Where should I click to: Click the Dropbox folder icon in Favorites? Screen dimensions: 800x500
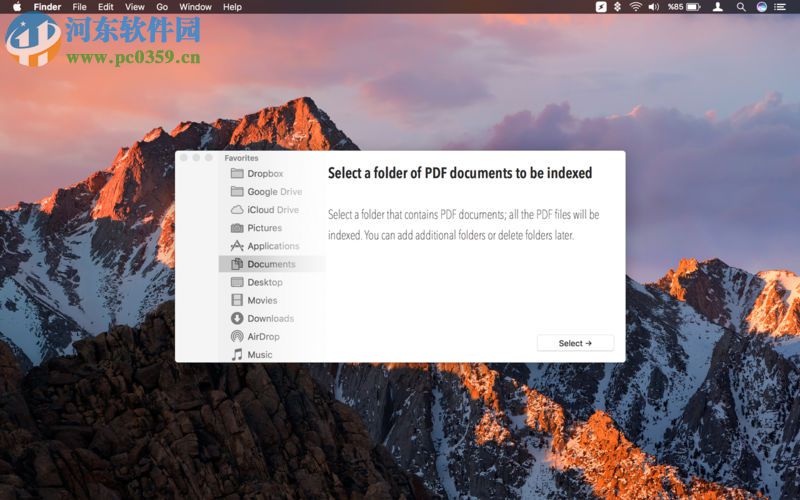[x=237, y=173]
